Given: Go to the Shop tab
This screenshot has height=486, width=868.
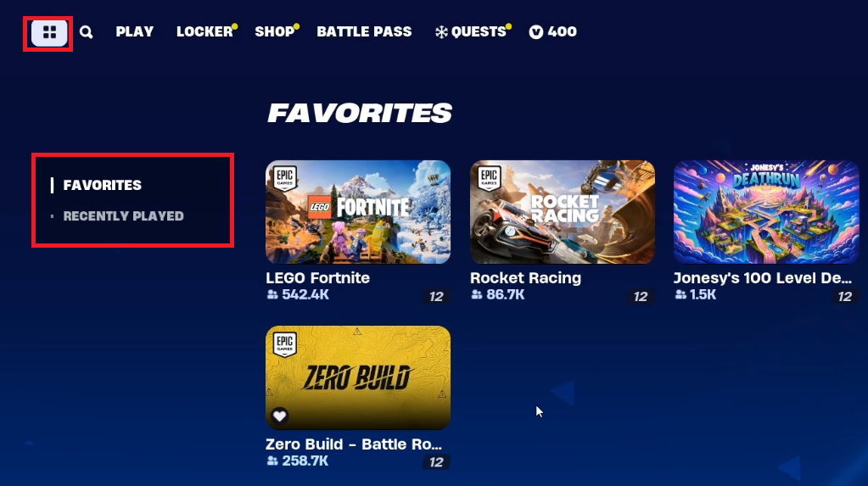Looking at the screenshot, I should pos(275,31).
